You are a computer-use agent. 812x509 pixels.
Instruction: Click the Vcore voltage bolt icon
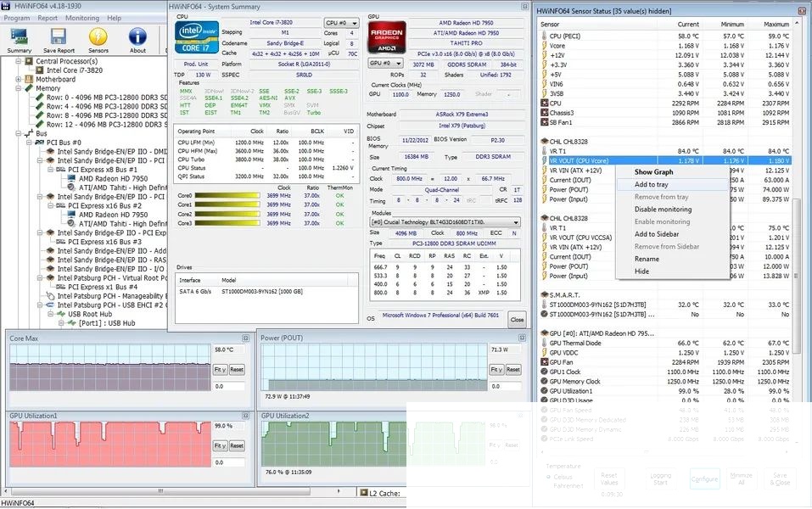544,46
